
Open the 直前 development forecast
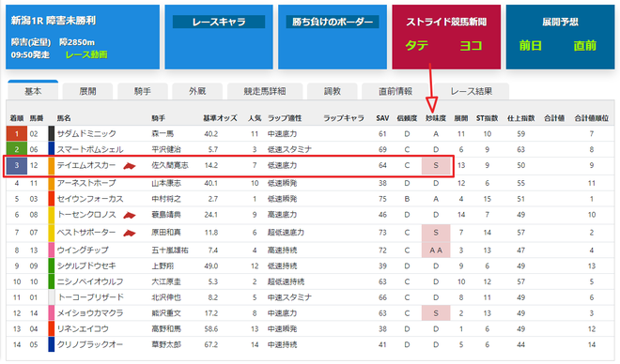(585, 45)
